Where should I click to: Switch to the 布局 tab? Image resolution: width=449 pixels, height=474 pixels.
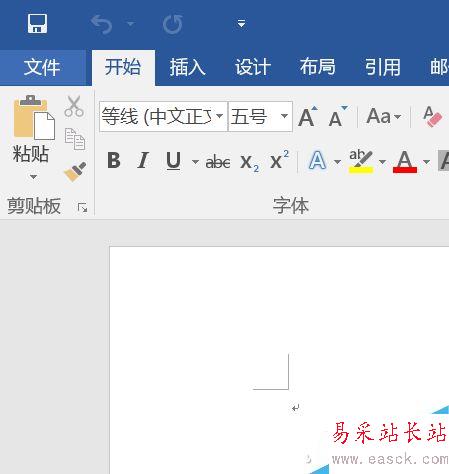pyautogui.click(x=318, y=67)
